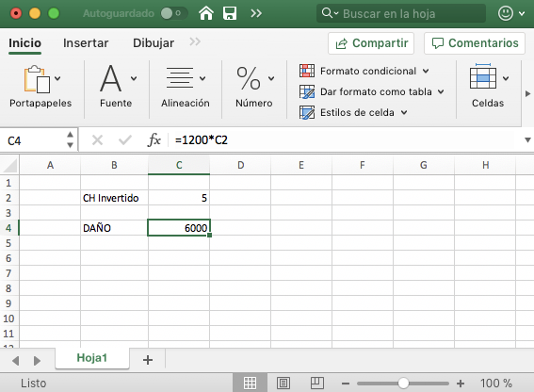Click the Portapapeles paste icon
The width and height of the screenshot is (534, 392).
click(37, 79)
